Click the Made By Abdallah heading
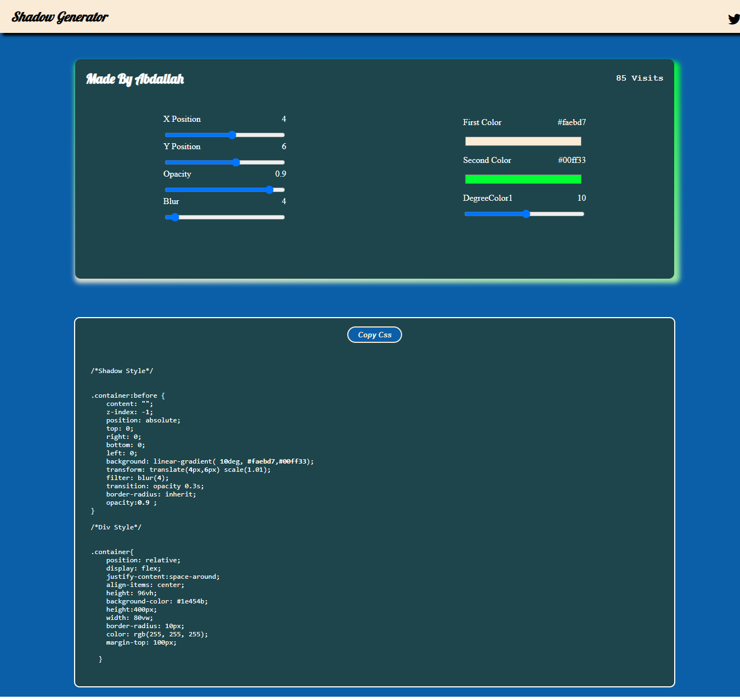 coord(135,79)
